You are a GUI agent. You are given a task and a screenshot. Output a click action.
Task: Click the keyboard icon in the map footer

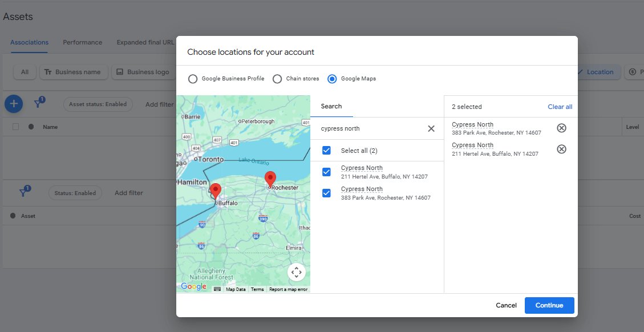tap(217, 289)
